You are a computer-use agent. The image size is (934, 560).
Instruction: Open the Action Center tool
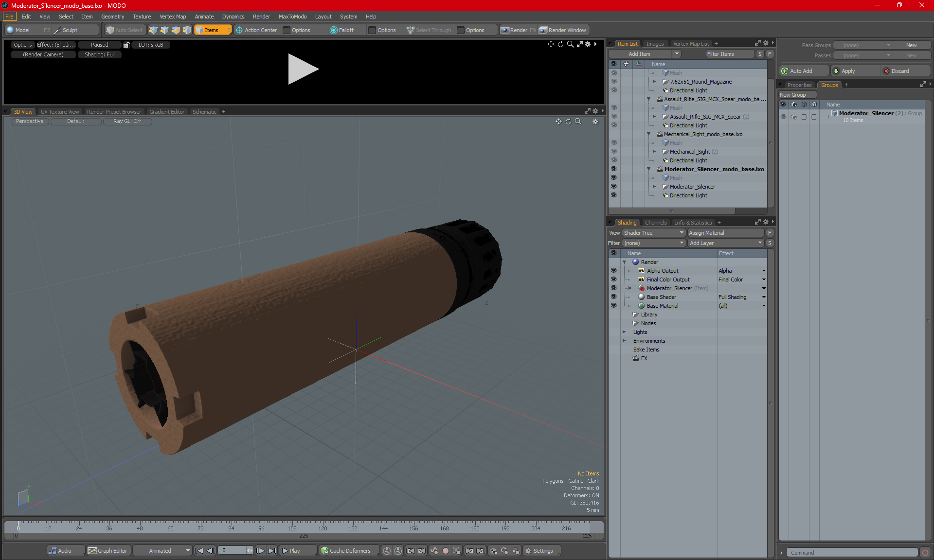tap(256, 30)
